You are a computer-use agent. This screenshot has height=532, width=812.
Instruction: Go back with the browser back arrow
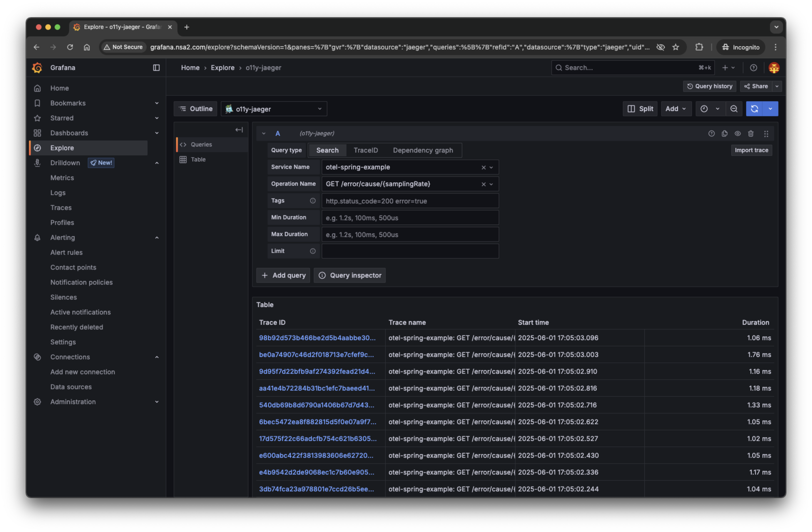[36, 47]
